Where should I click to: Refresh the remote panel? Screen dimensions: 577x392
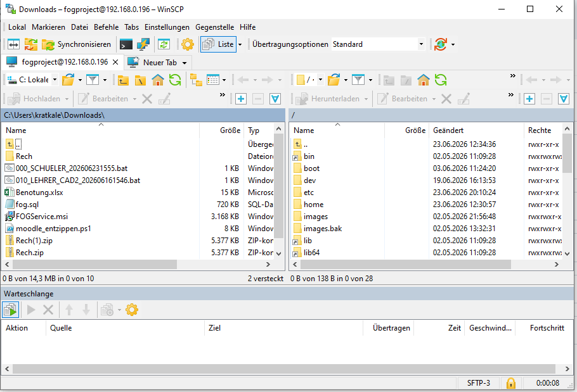441,80
